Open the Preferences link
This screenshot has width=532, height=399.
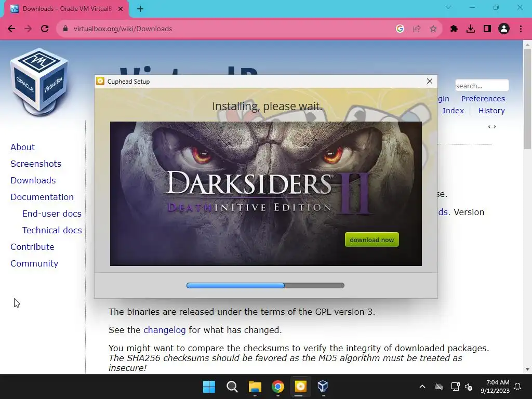[x=483, y=99]
